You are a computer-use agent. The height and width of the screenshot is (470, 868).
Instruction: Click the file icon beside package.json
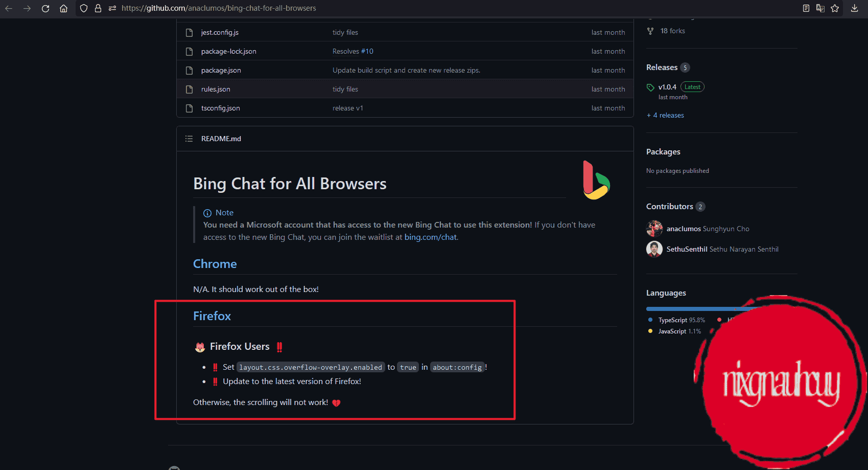pos(189,70)
